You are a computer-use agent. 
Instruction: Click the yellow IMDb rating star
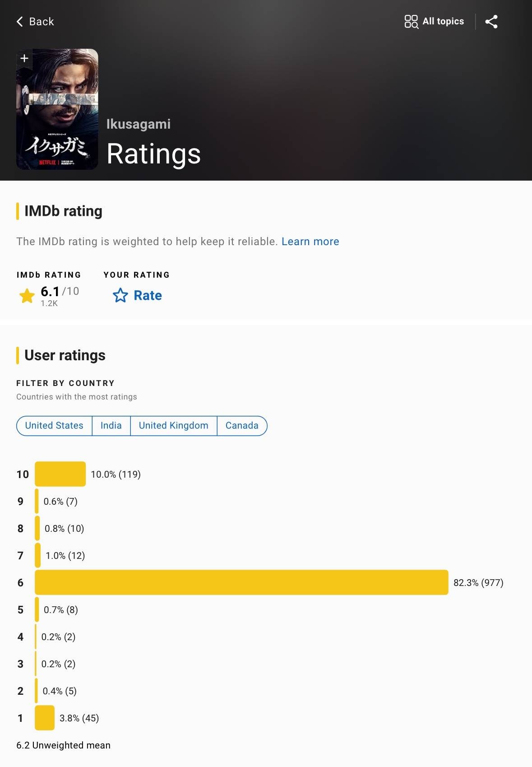[27, 296]
